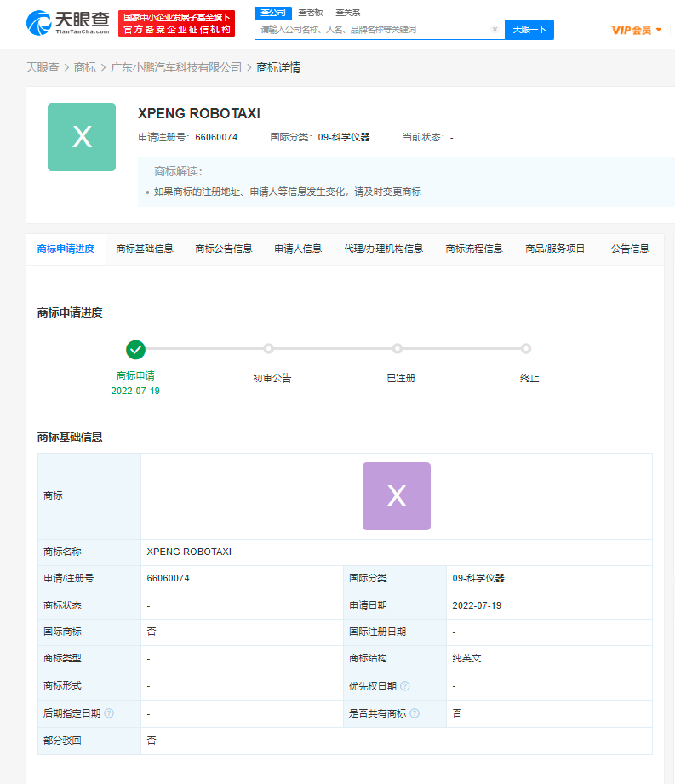Select the green X trademark logo in the header
This screenshot has height=784, width=675.
[x=82, y=137]
